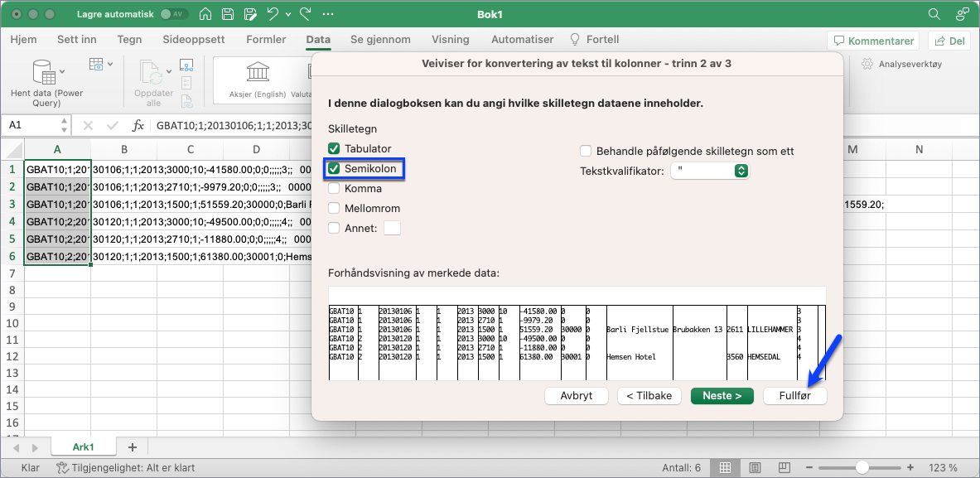Expand the undo history dropdown arrow

(287, 14)
